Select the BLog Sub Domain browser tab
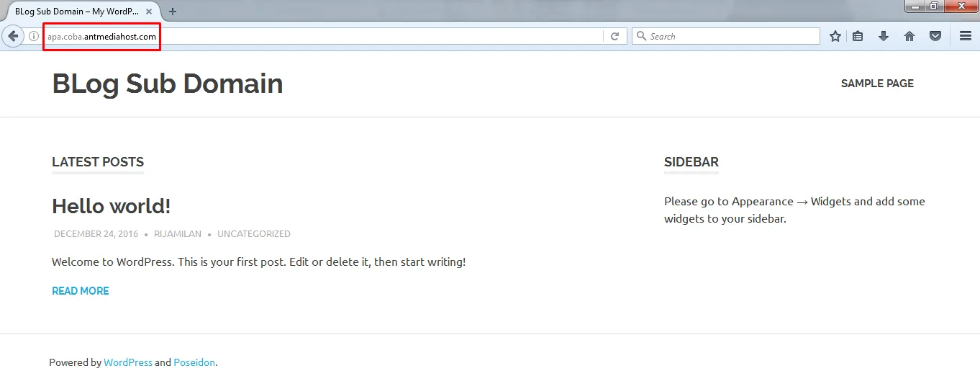This screenshot has width=980, height=389. point(81,12)
